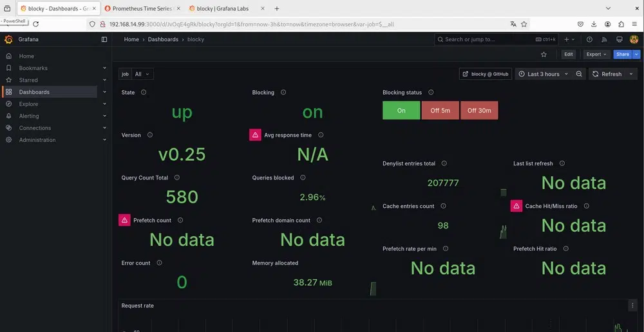Open Firefox extensions puzzle icon
This screenshot has width=644, height=332.
click(621, 24)
